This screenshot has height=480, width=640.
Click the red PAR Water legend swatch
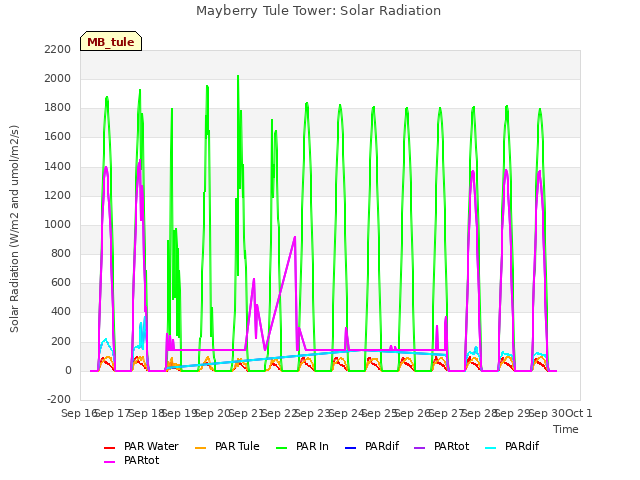tap(110, 448)
